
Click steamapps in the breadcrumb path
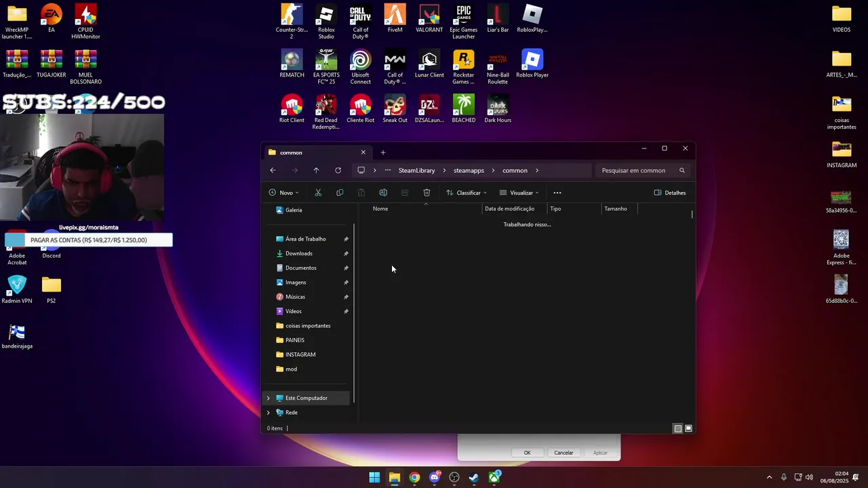coord(469,170)
